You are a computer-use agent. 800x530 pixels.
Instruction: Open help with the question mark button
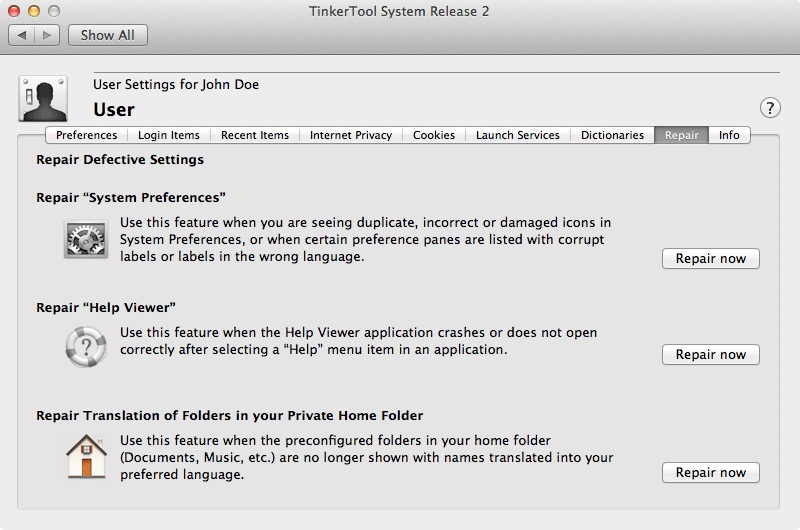(x=770, y=108)
